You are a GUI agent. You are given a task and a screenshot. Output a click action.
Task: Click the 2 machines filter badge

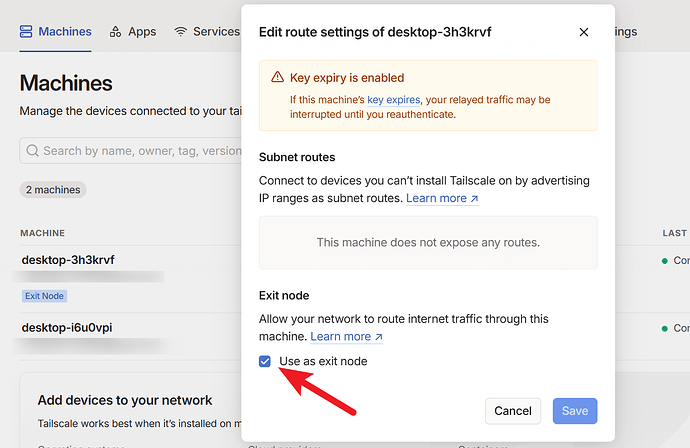coord(53,190)
